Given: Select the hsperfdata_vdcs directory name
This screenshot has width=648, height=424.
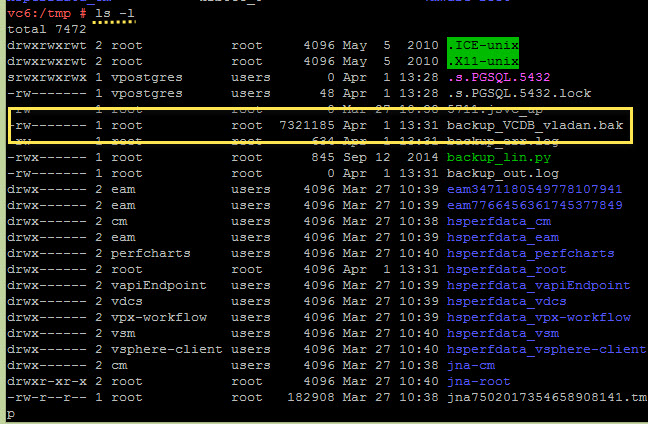Looking at the screenshot, I should [x=507, y=302].
